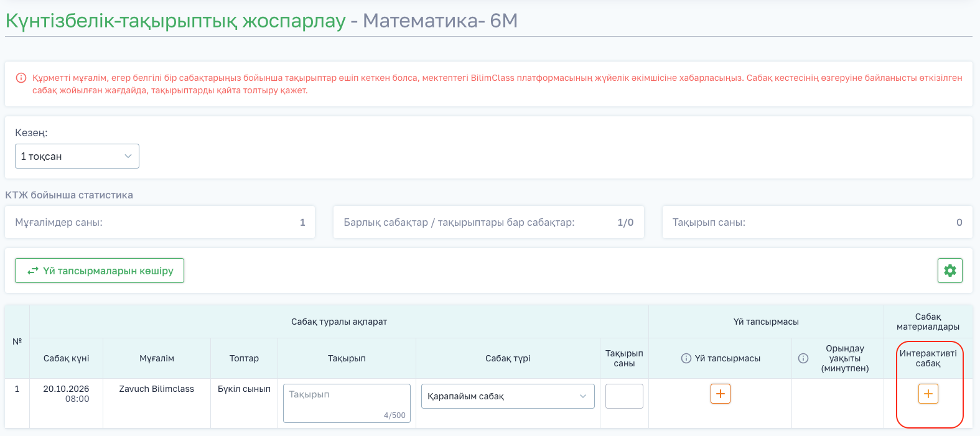Add homework with the plus button
Viewport: 980px width, 436px height.
click(720, 394)
